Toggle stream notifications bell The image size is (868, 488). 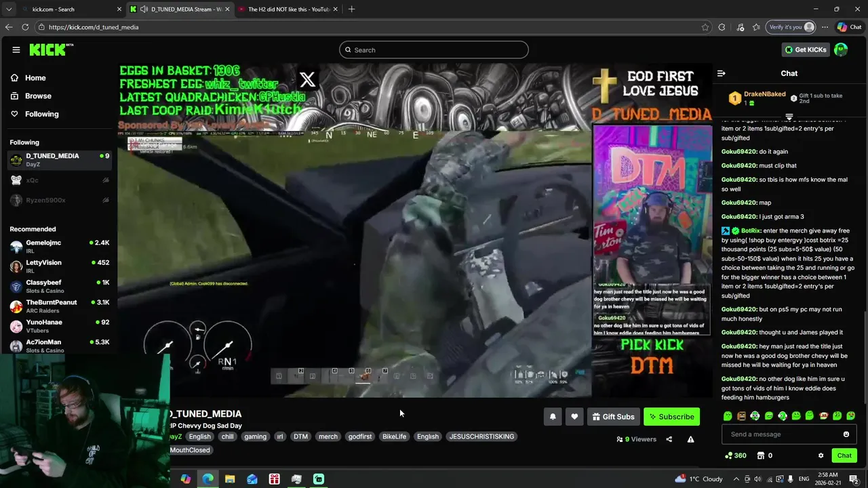[x=553, y=417]
